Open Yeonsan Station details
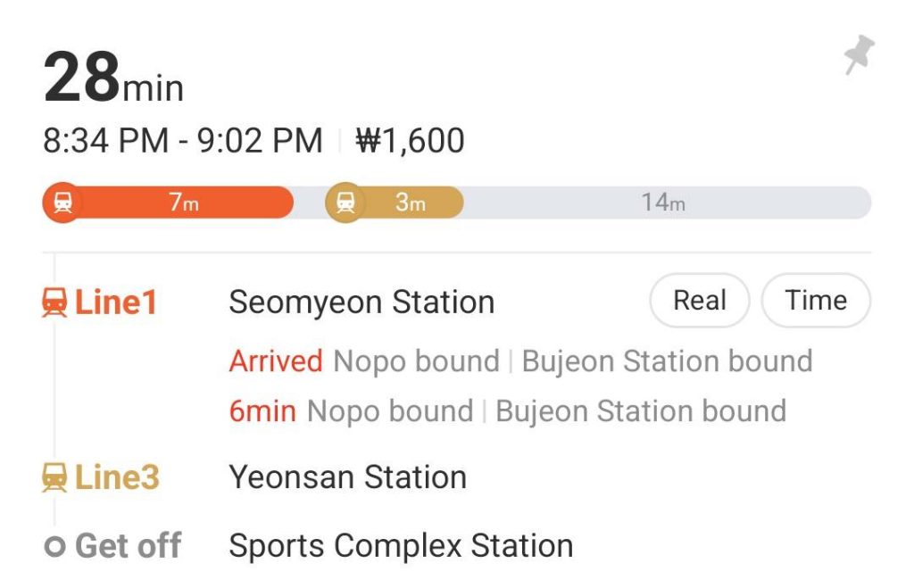The height and width of the screenshot is (588, 914). [x=348, y=477]
